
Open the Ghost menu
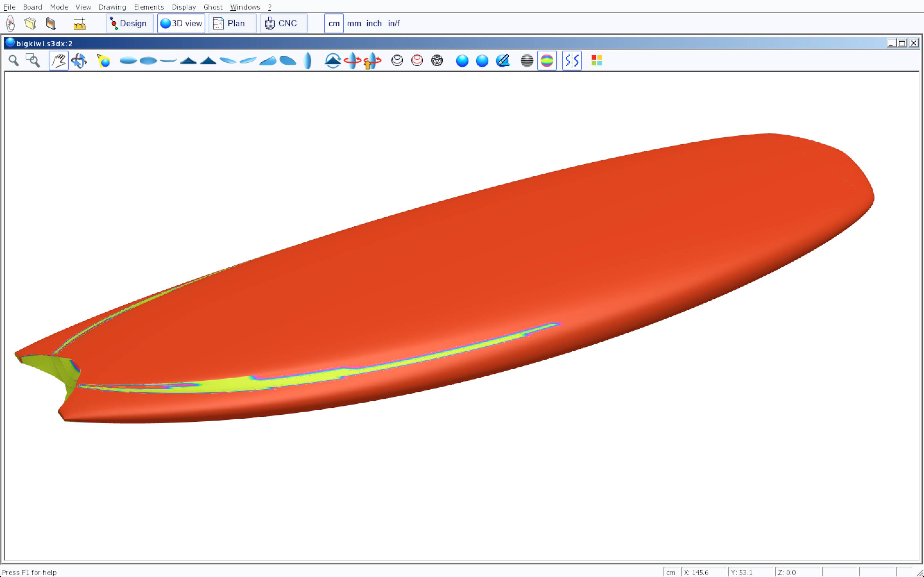pos(213,7)
